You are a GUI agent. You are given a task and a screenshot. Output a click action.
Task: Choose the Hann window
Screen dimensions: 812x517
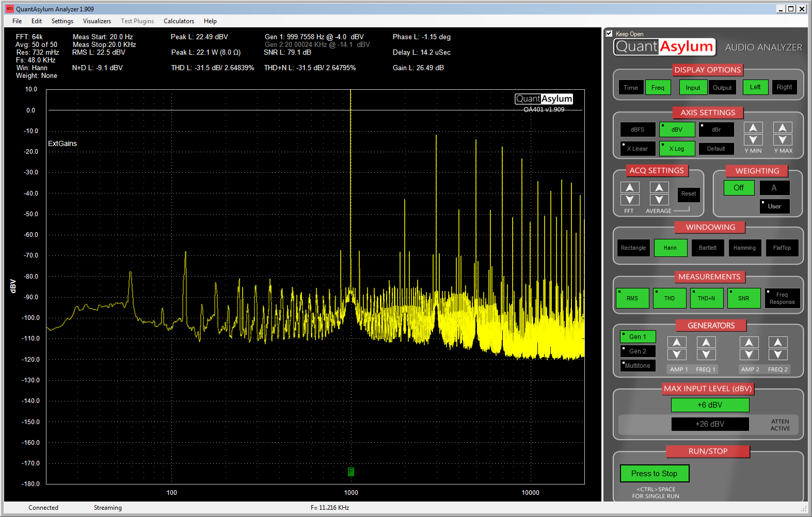[x=671, y=248]
